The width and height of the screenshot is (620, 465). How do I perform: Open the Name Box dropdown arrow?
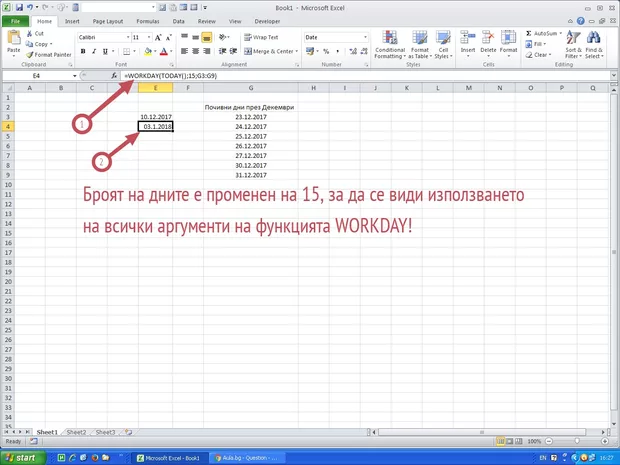click(74, 76)
